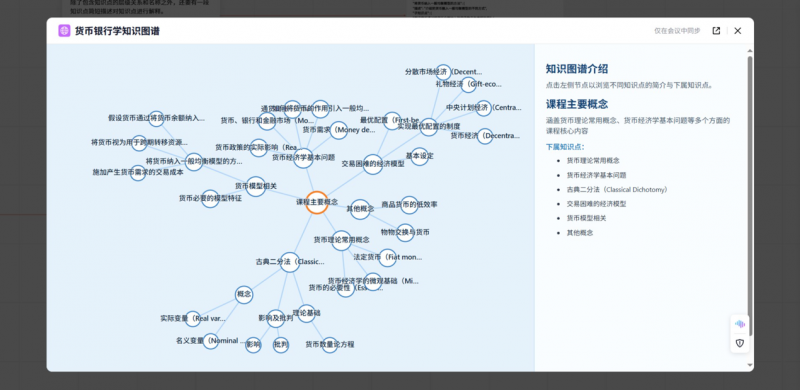Select the 货币数量论方程 leaf node
800x390 pixels.
point(330,345)
